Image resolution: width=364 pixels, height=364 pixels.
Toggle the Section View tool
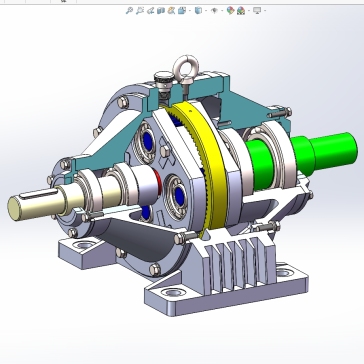161,11
